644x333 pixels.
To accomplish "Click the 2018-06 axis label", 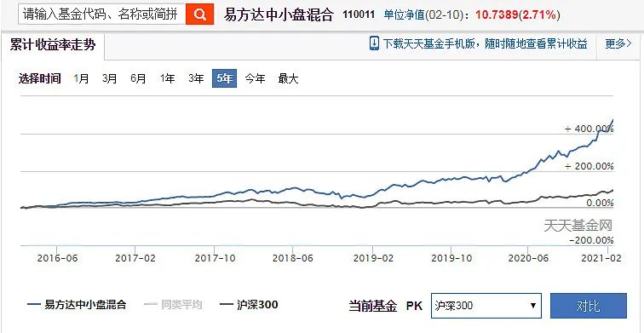I will pos(293,258).
